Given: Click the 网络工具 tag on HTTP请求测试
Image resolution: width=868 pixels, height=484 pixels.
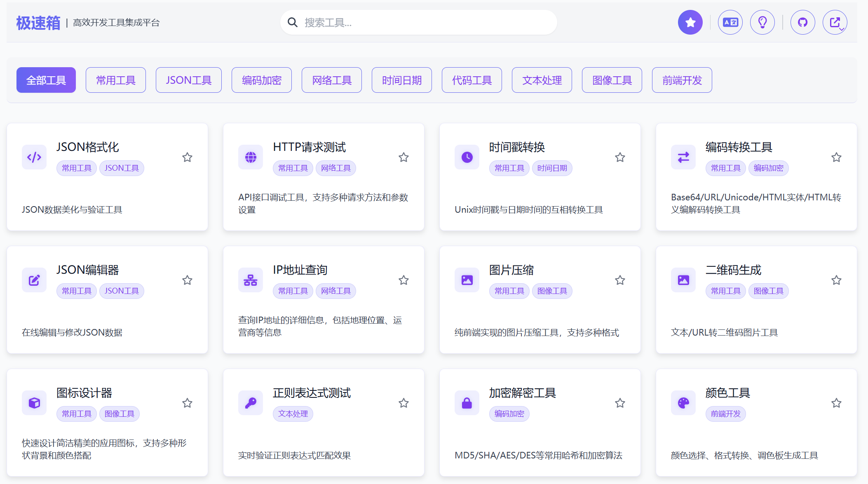Looking at the screenshot, I should point(335,168).
